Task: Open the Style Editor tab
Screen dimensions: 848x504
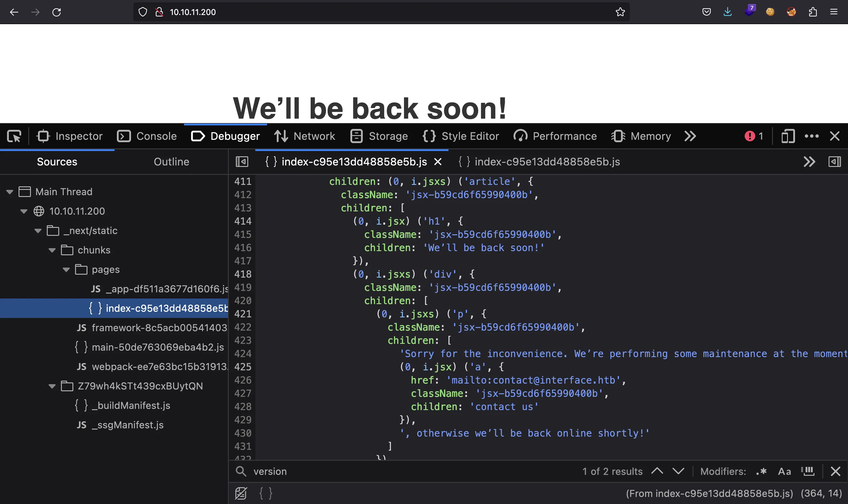Action: pos(461,136)
